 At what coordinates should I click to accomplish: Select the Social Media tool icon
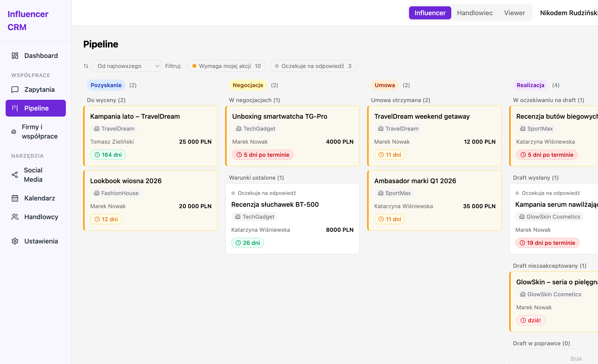point(15,175)
